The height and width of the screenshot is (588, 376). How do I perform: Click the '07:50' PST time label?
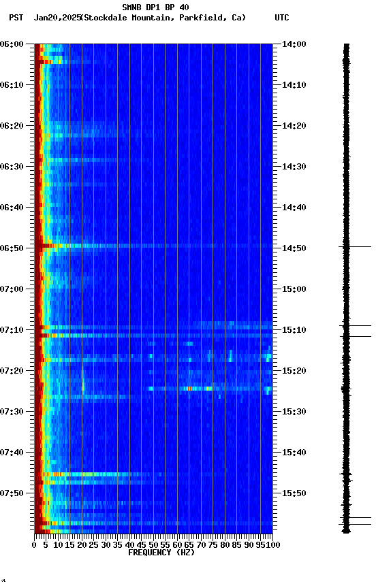[x=12, y=493]
